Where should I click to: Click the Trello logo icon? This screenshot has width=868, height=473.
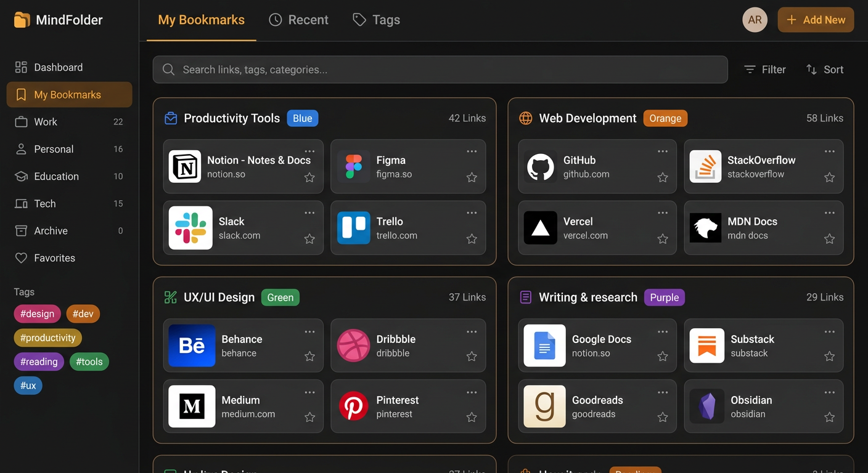coord(354,228)
